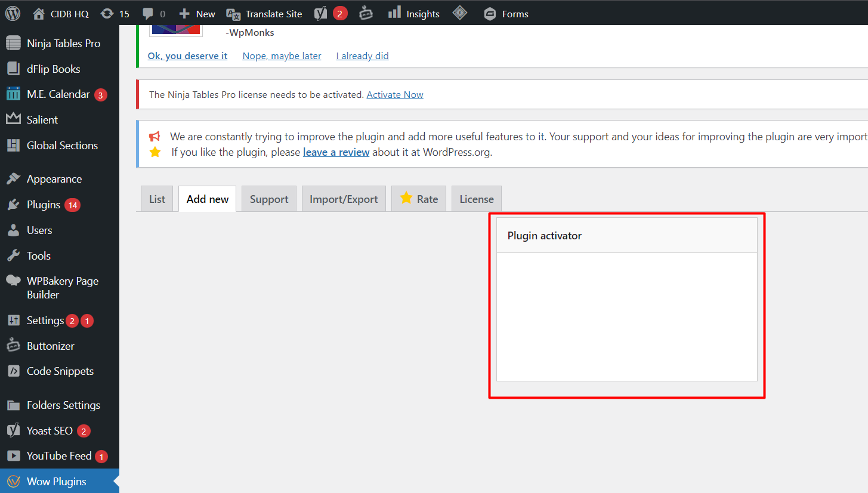The width and height of the screenshot is (868, 493).
Task: Open the Insights bar chart icon
Action: pos(413,14)
